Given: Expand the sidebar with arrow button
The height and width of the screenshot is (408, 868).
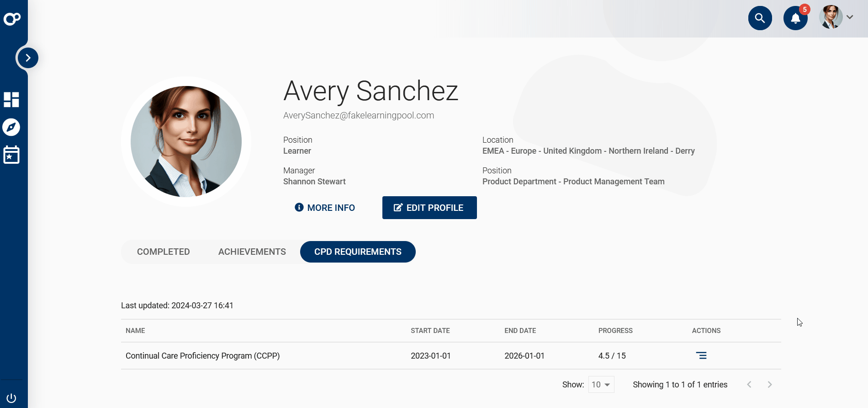Looking at the screenshot, I should [28, 58].
